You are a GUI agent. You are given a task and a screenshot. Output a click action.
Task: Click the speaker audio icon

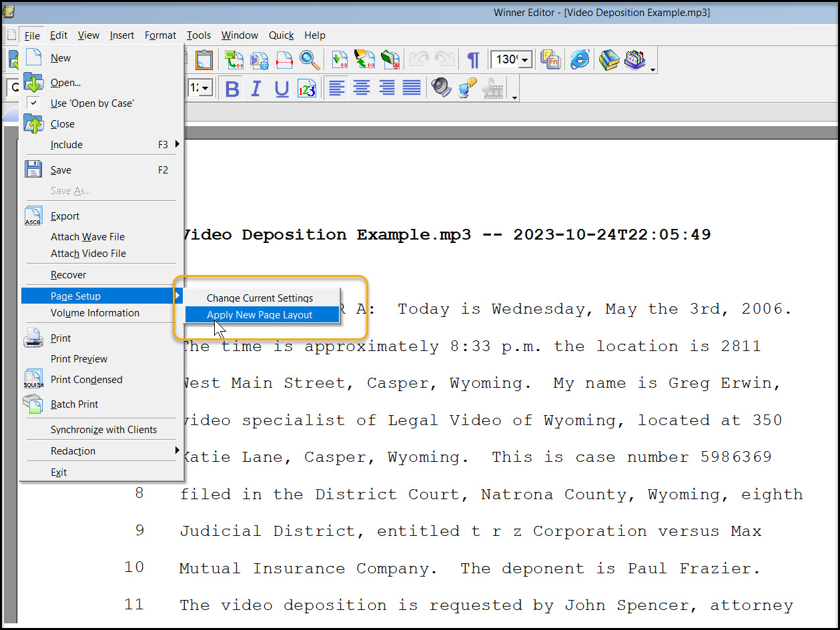click(441, 88)
